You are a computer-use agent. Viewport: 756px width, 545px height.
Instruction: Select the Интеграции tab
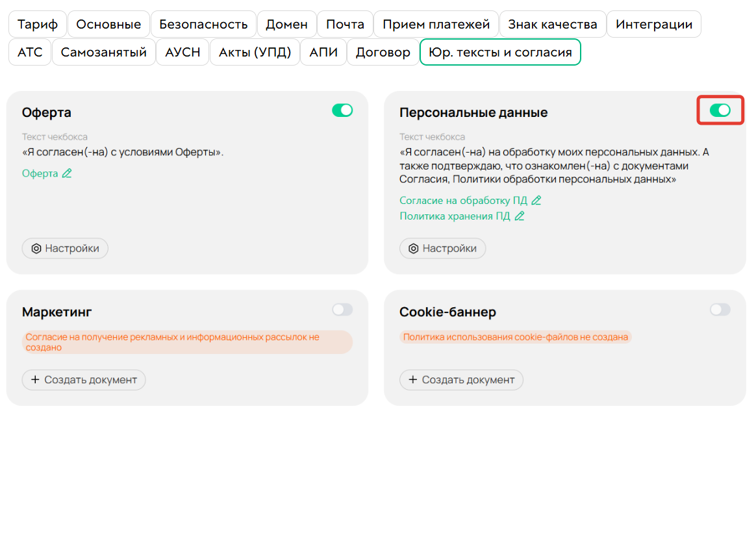point(654,24)
